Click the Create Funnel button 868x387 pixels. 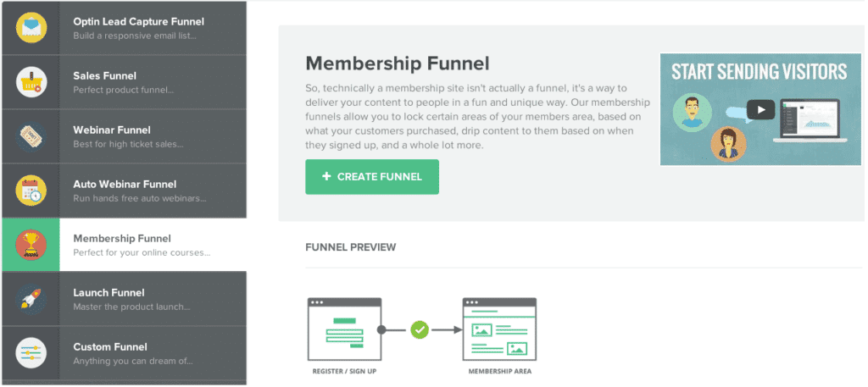pos(372,177)
